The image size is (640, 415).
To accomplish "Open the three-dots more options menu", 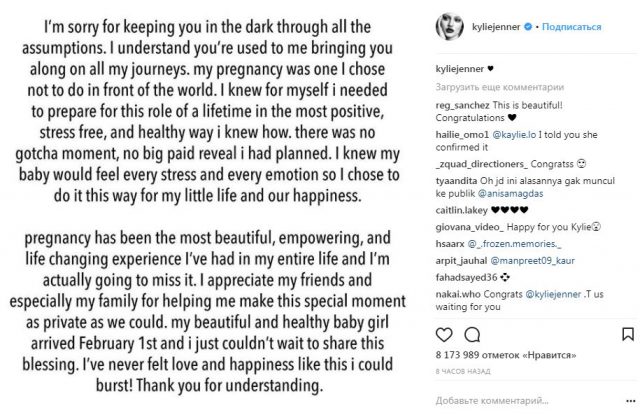I will pyautogui.click(x=631, y=402).
